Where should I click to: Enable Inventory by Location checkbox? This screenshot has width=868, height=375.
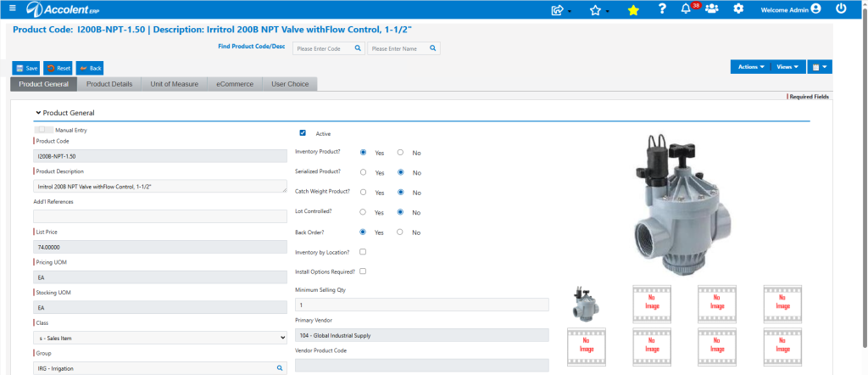coord(363,251)
